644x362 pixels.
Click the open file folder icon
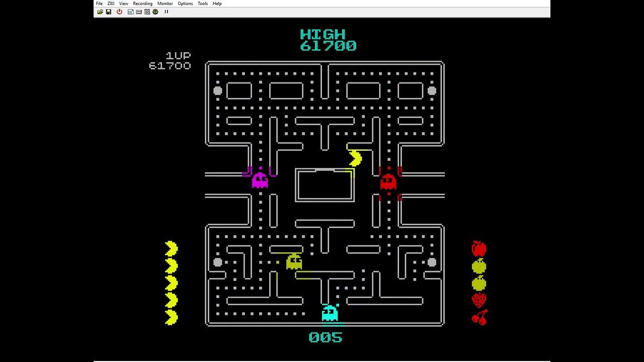(x=100, y=12)
